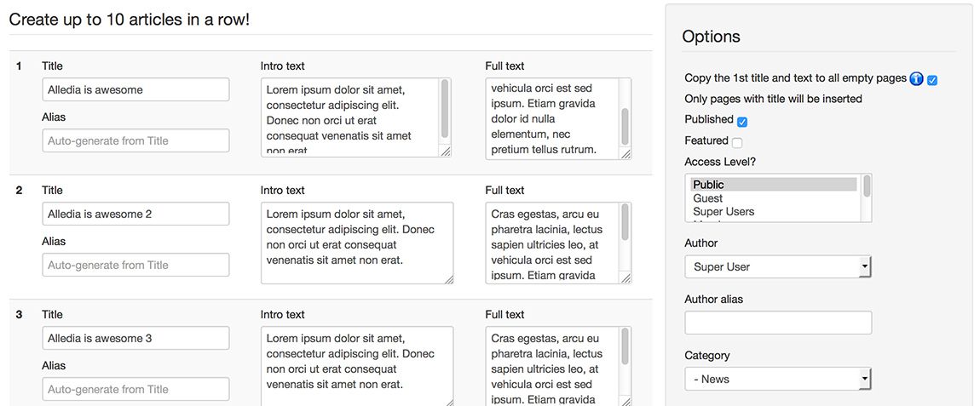Click resize handle of article 2 Full text
This screenshot has width=980, height=406.
(625, 278)
